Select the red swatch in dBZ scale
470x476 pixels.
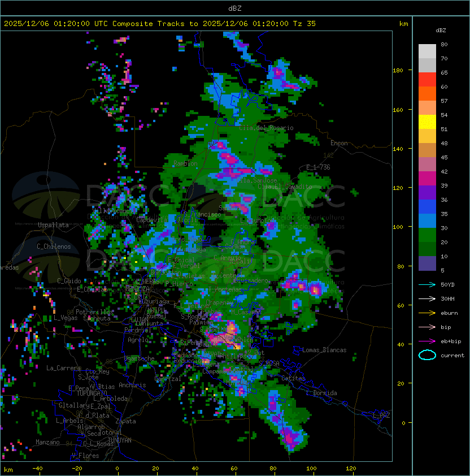click(x=427, y=80)
